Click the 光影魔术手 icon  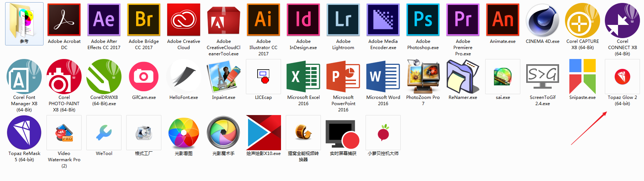(x=224, y=133)
